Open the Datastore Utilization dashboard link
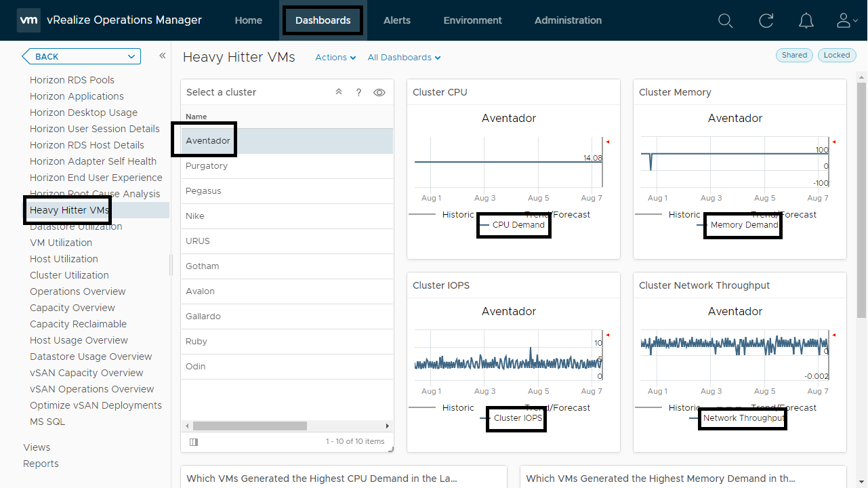This screenshot has height=488, width=868. click(x=76, y=226)
